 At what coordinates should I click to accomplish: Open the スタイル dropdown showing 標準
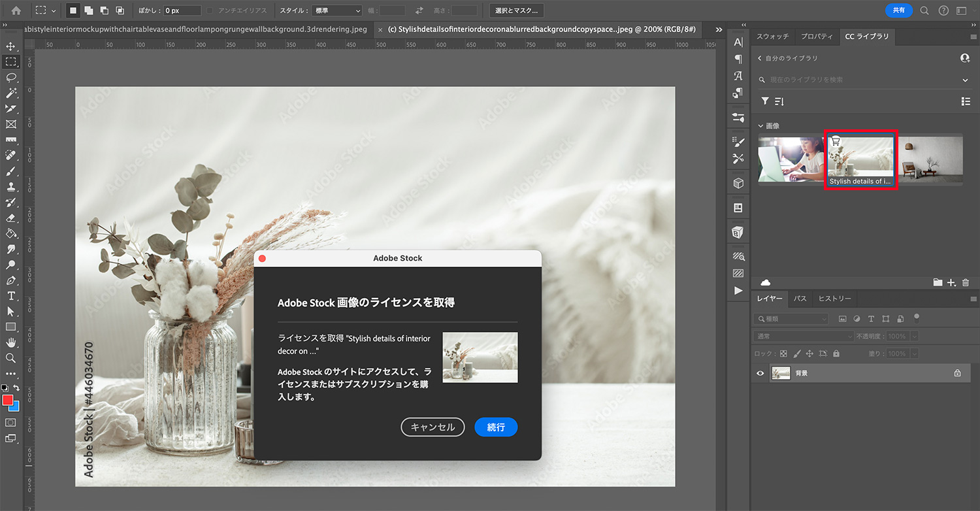click(x=336, y=10)
